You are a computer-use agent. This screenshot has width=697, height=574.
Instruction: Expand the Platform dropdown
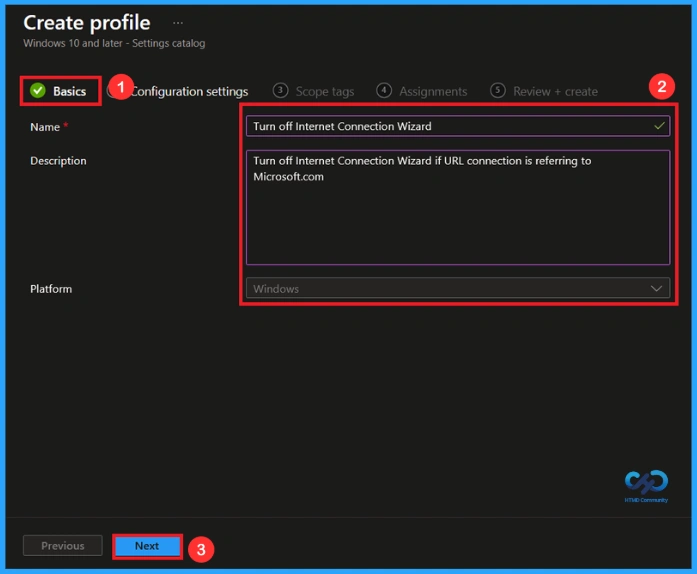458,289
